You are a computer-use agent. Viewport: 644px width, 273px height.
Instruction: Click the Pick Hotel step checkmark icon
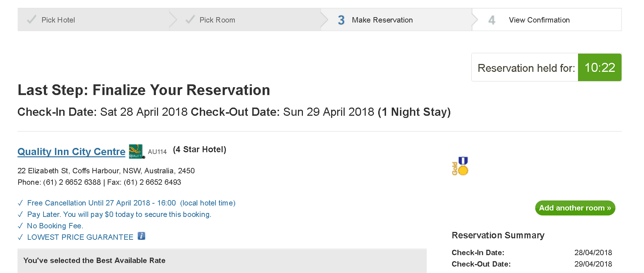(x=31, y=20)
